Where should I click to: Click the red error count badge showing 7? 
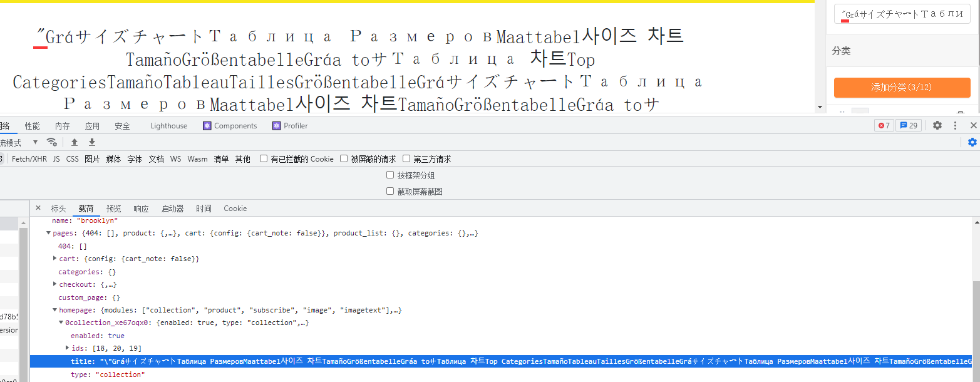coord(884,125)
